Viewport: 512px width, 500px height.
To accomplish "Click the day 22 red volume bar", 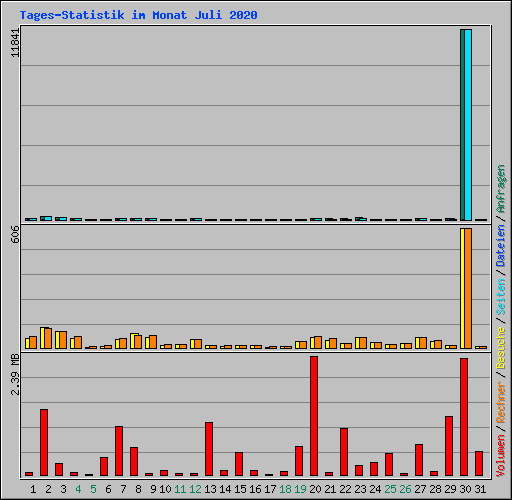I will point(344,452).
